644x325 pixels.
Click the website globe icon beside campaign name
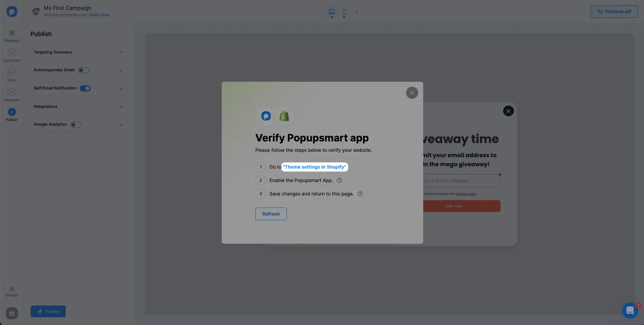click(36, 12)
